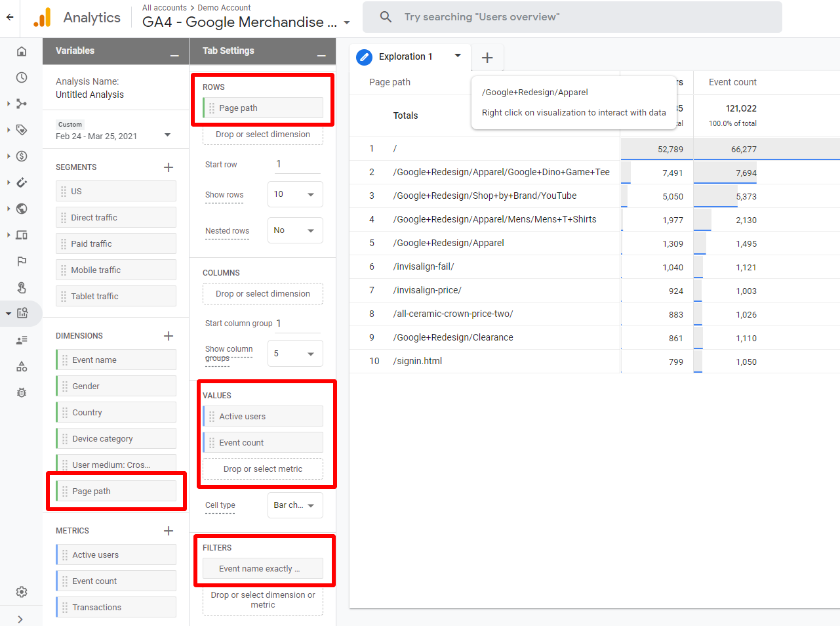Open Admin settings gear icon

pos(22,592)
